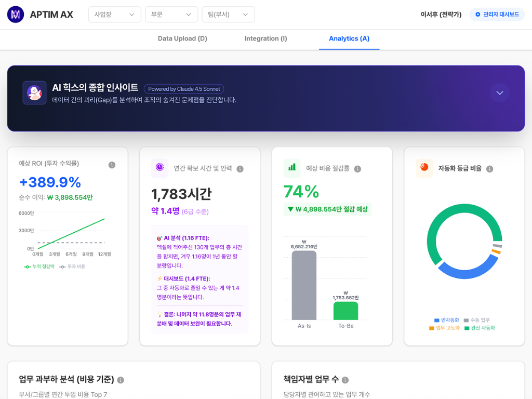Expand the AI insight banner chevron

[499, 93]
